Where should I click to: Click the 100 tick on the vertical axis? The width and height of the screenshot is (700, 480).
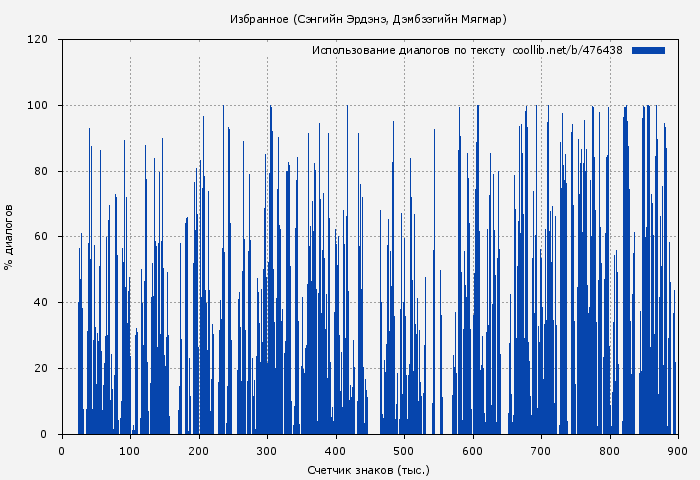coord(39,106)
